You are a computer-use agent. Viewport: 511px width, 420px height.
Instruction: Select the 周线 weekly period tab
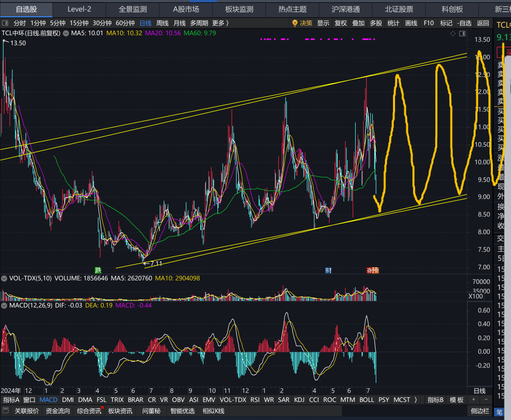(x=162, y=23)
